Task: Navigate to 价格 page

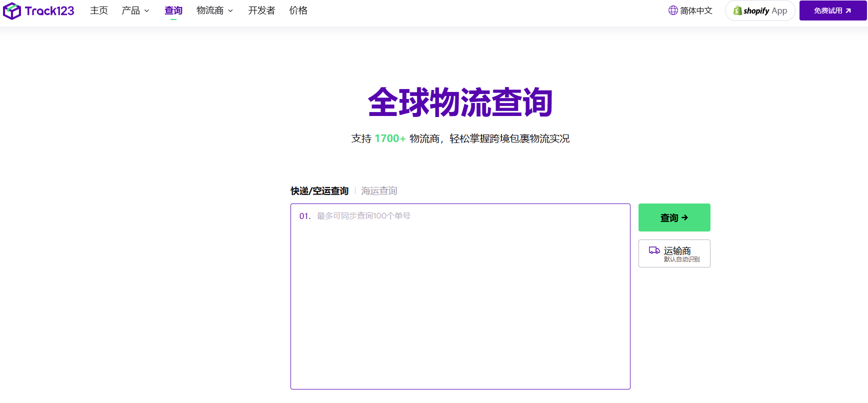Action: point(298,10)
